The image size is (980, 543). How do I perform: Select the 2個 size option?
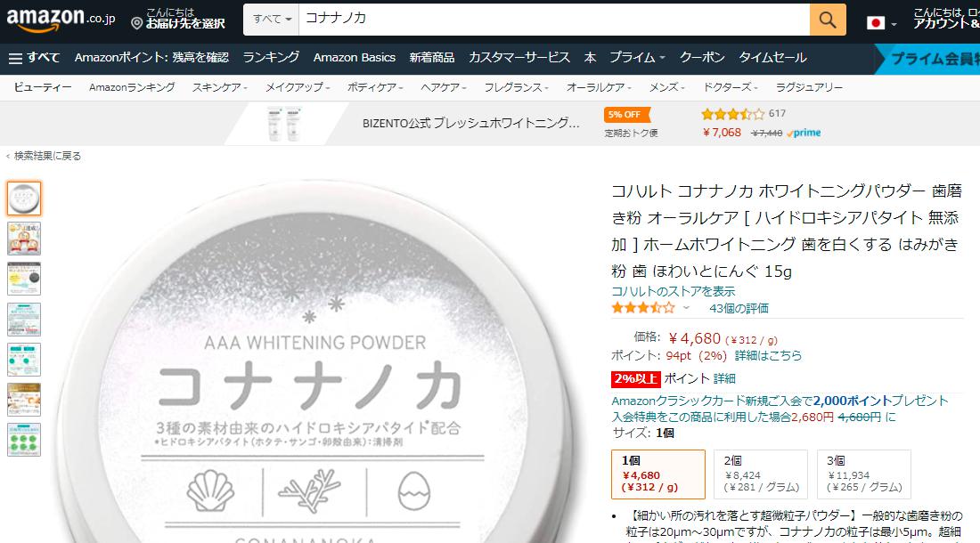pyautogui.click(x=761, y=474)
